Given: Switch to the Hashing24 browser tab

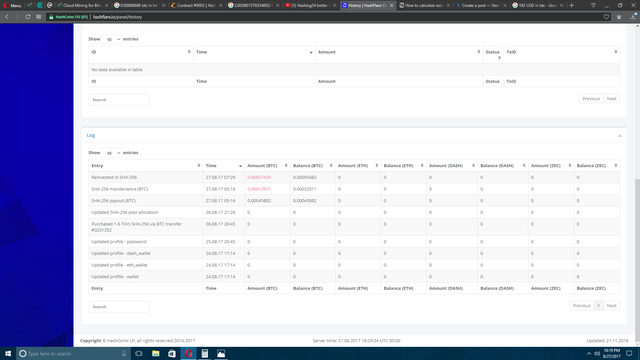Looking at the screenshot, I should click(310, 5).
